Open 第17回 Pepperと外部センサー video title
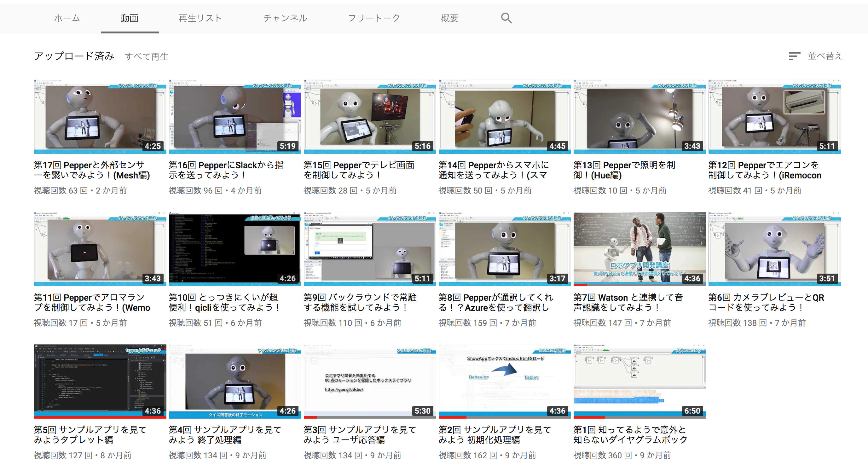Viewport: 868px width, 476px height. click(x=92, y=170)
